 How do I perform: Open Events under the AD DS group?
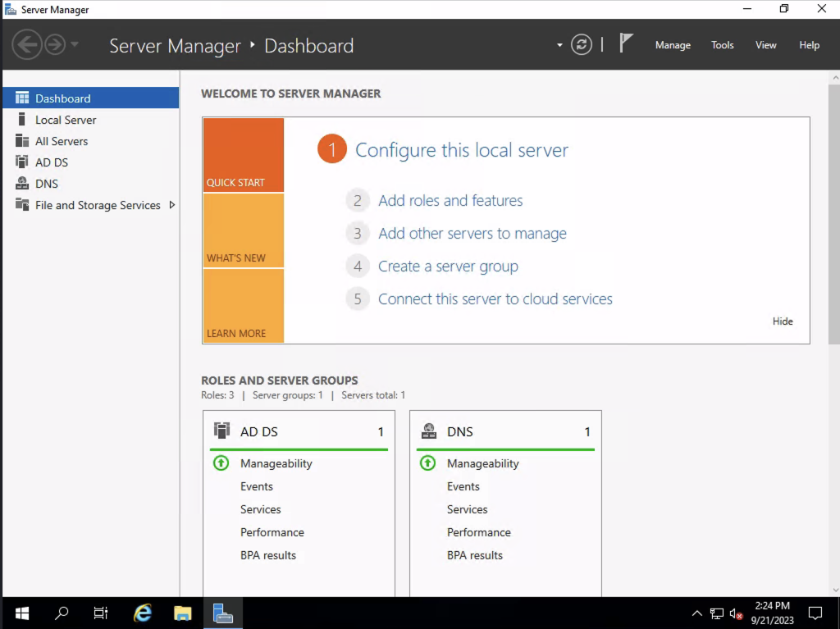click(257, 486)
